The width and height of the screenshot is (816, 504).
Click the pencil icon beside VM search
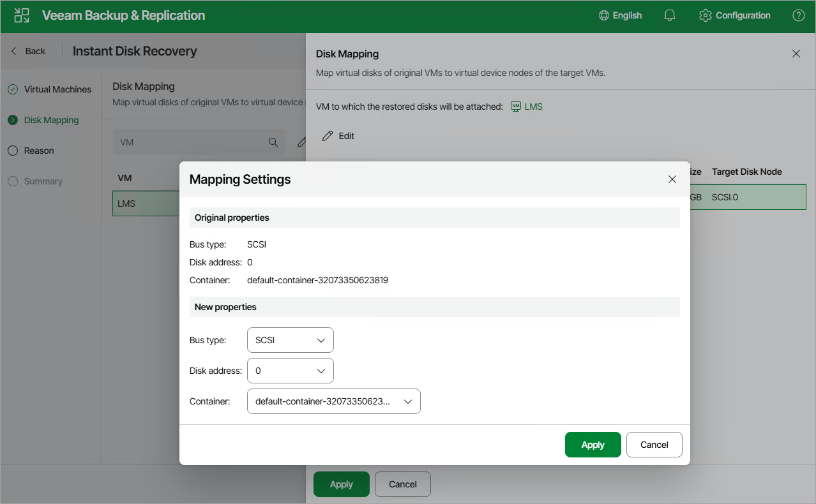pos(301,142)
